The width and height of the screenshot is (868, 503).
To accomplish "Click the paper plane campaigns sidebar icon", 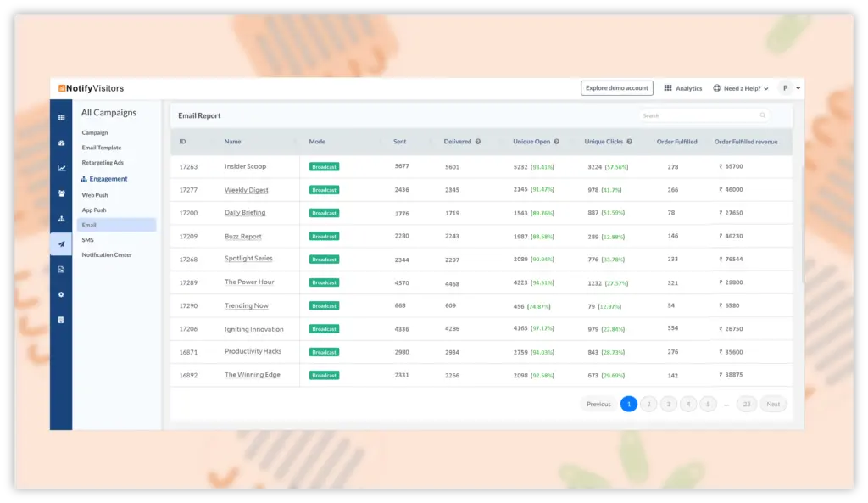I will click(x=61, y=244).
